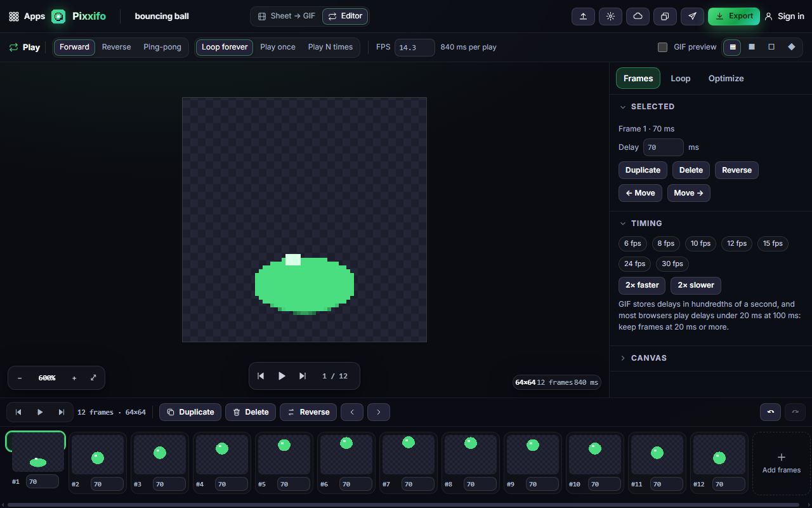Screen dimensions: 812x508
Task: Open the Apps grid launcher
Action: pyautogui.click(x=27, y=17)
